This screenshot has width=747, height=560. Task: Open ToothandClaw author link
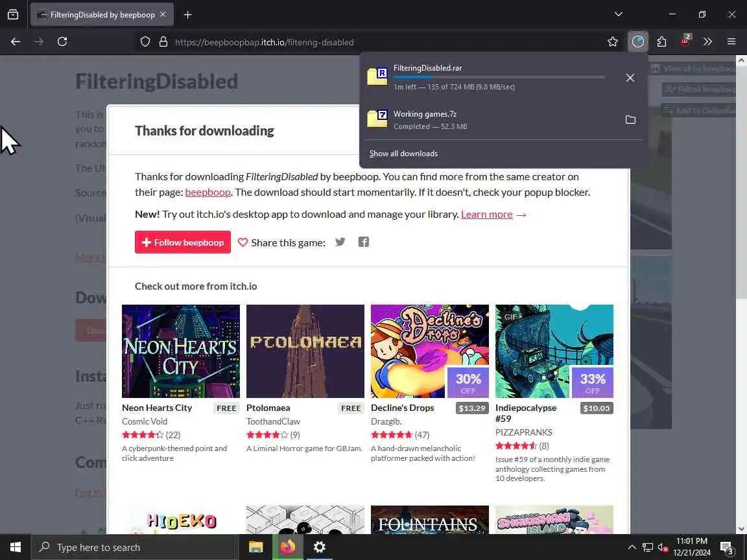coord(273,421)
